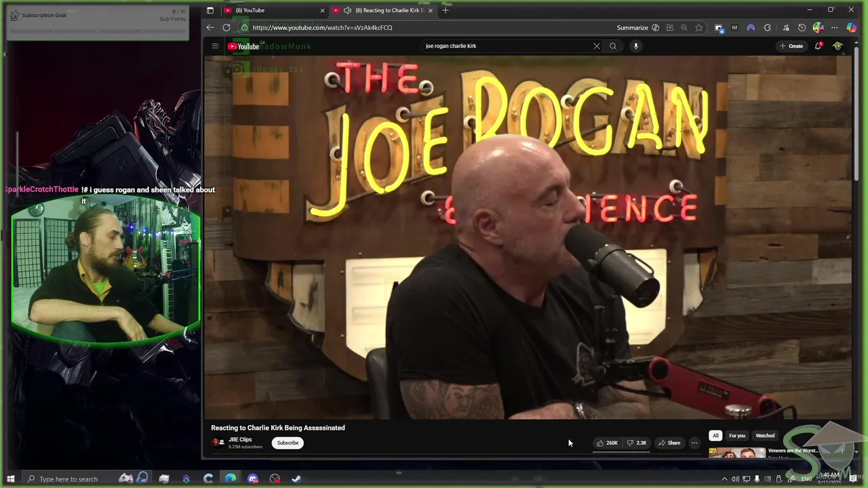Click the YouTube search field
This screenshot has height=488, width=868.
pos(505,46)
